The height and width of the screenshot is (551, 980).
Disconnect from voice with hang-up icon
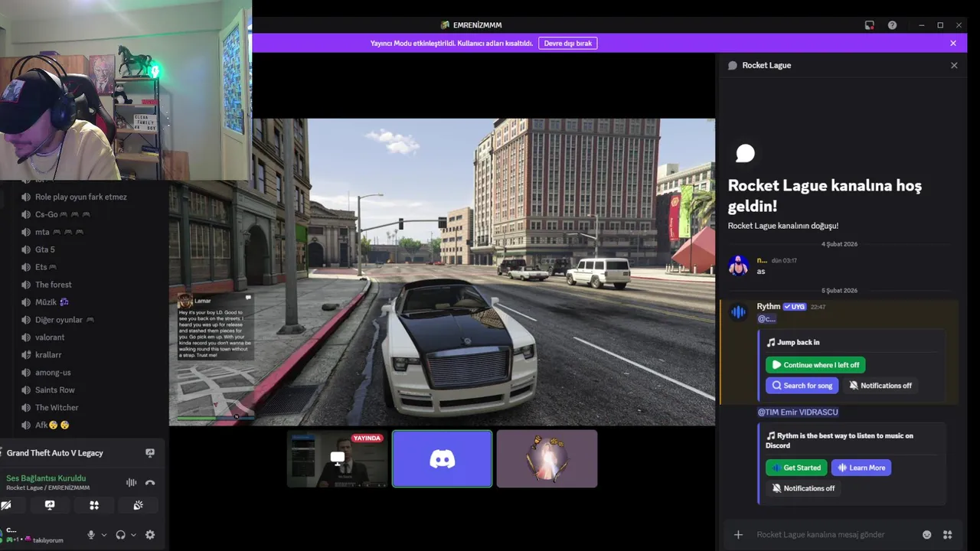click(x=150, y=483)
